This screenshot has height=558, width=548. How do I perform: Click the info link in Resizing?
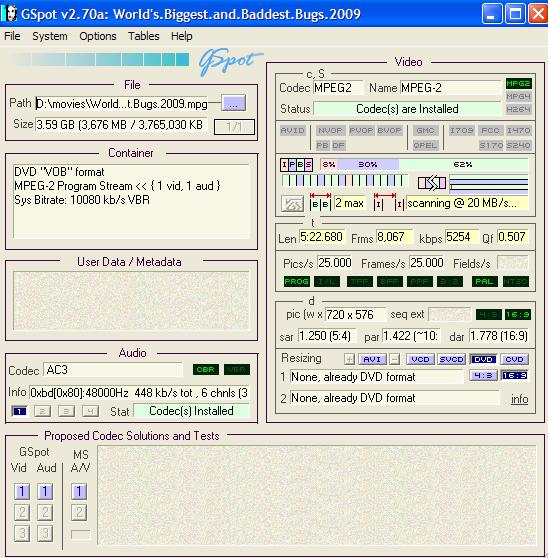point(519,399)
